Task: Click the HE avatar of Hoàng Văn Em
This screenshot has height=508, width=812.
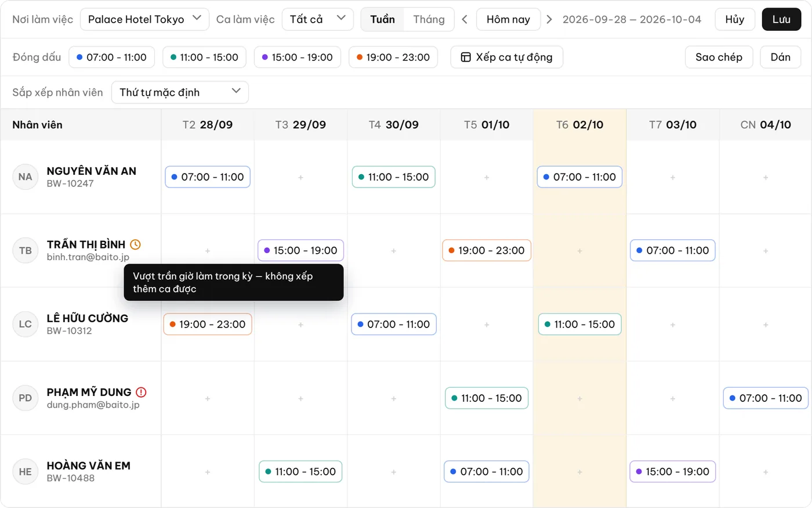Action: point(25,472)
